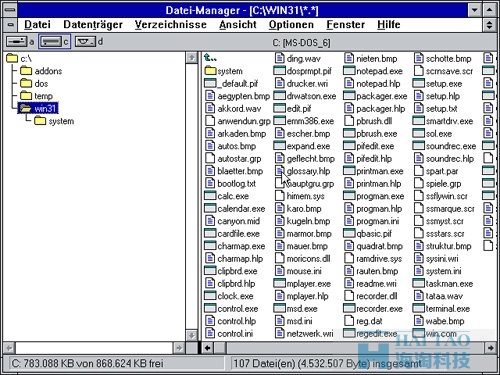This screenshot has width=500, height=375.
Task: Select the progman.ini file
Action: (372, 221)
